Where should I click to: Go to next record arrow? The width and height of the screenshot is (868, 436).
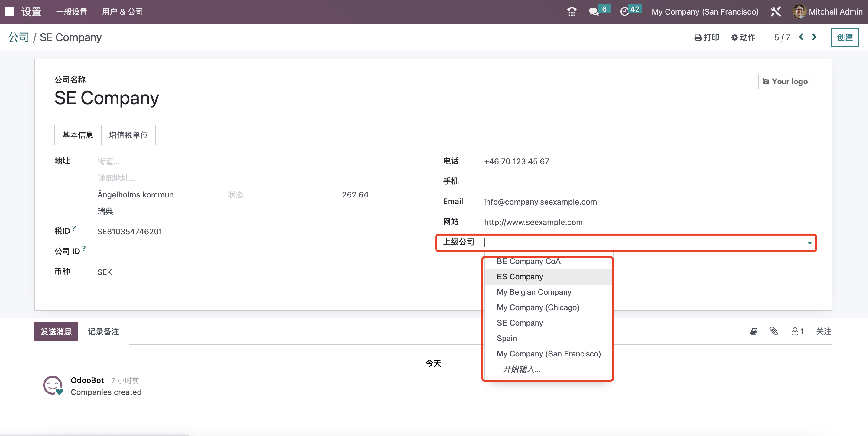[814, 37]
